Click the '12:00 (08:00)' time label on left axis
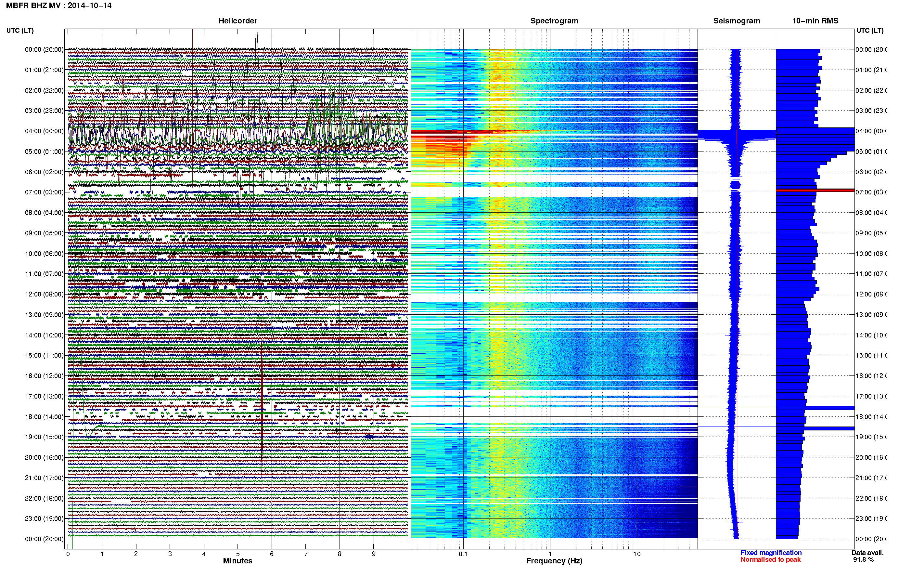 click(44, 294)
